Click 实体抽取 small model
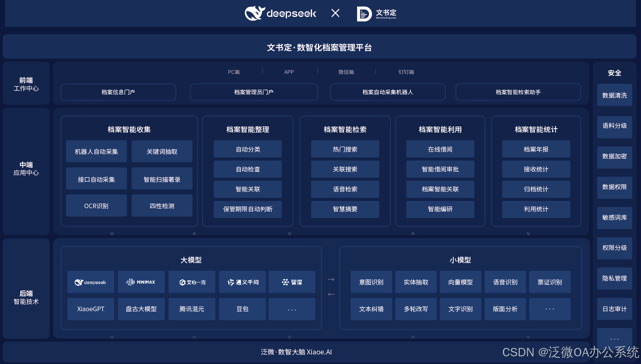The height and width of the screenshot is (364, 641). pyautogui.click(x=416, y=282)
